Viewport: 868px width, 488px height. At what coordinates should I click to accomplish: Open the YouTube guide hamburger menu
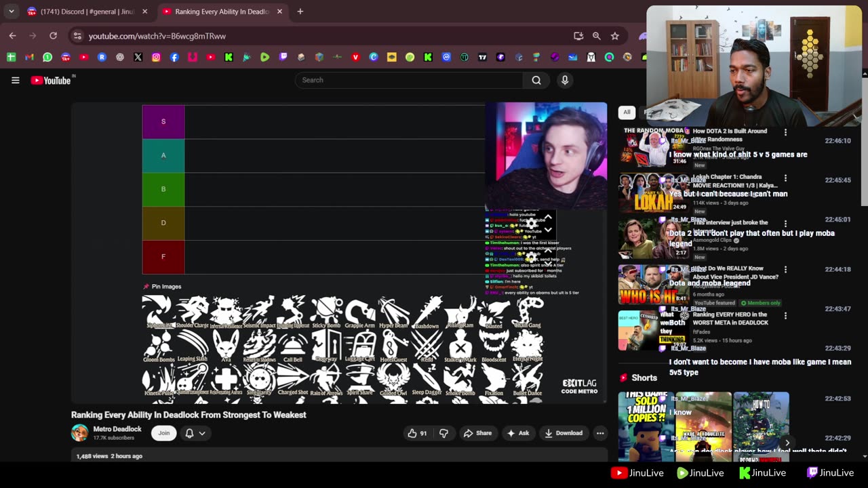tap(15, 80)
